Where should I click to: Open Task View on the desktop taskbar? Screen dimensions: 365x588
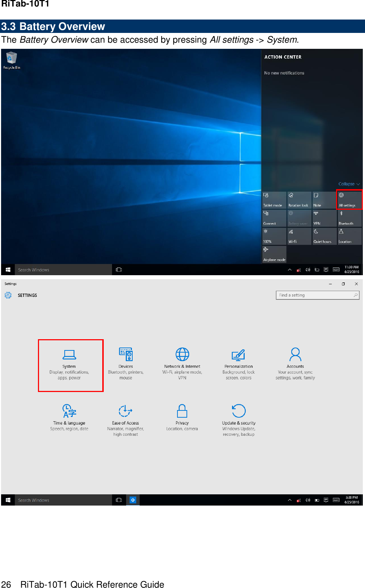click(119, 270)
